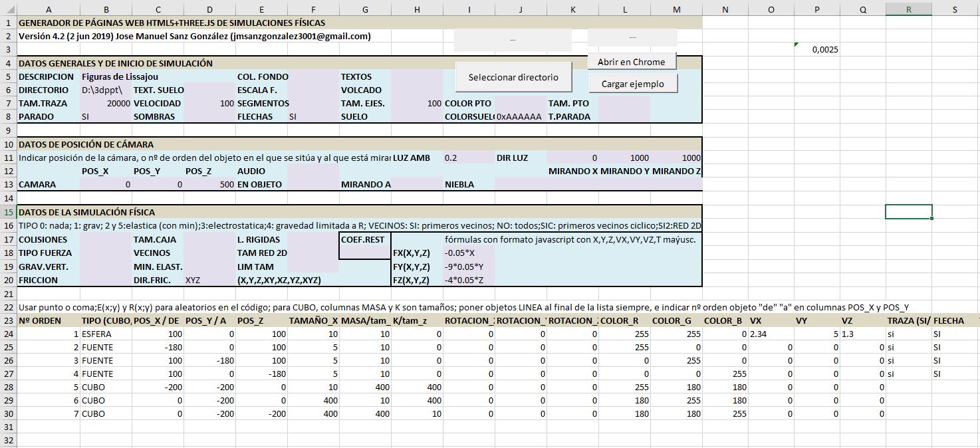
Task: Select the 20000 TAM.TRAZA value cell
Action: click(x=106, y=103)
